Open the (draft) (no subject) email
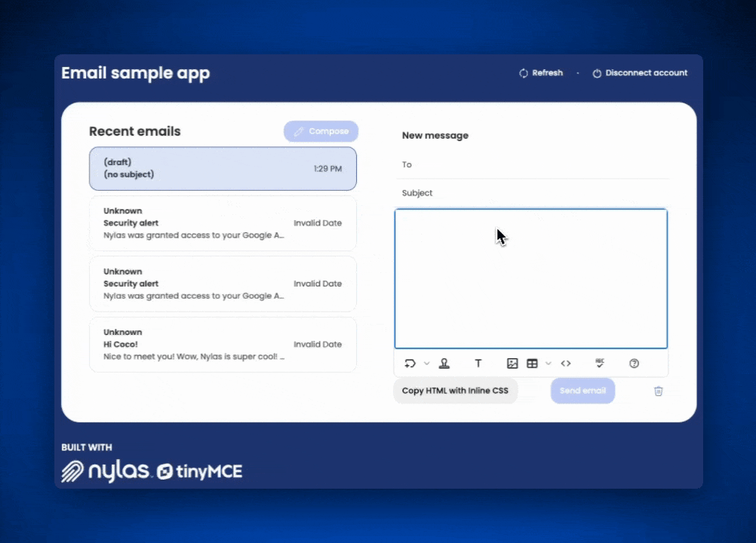756x543 pixels. (x=223, y=168)
